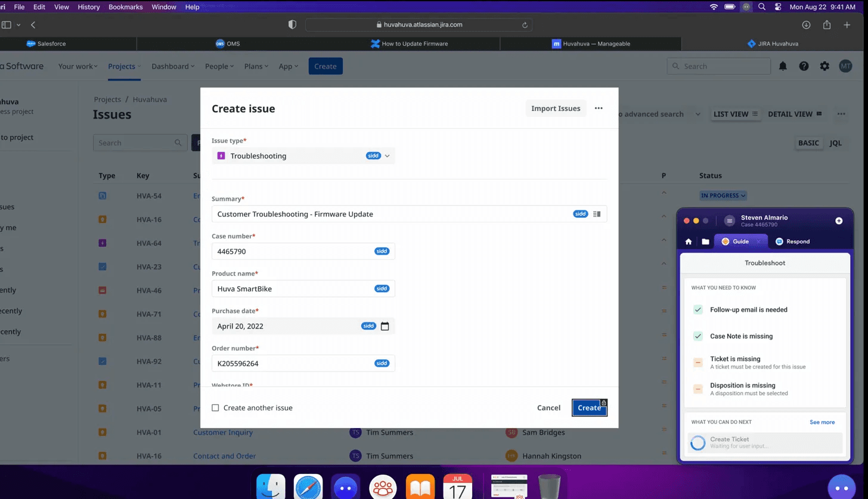Click the Order number field
This screenshot has height=499, width=868.
click(x=303, y=364)
